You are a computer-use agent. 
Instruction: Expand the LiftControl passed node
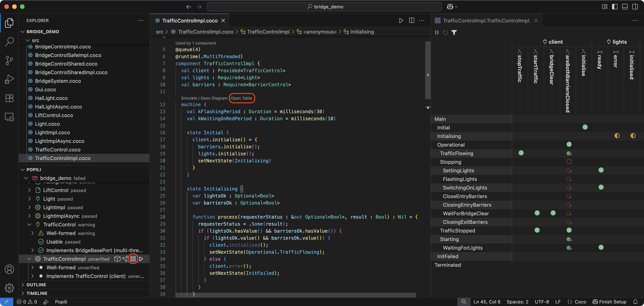coord(29,190)
